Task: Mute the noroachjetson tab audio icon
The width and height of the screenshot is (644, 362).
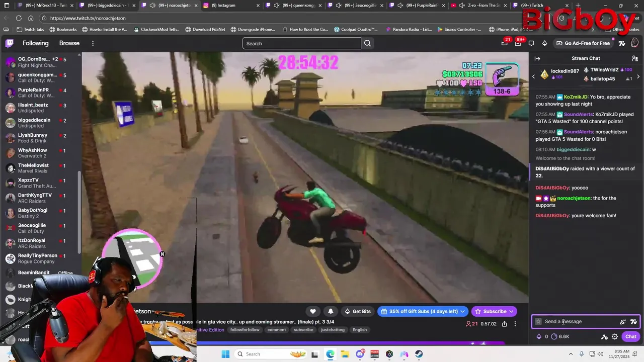Action: (x=152, y=6)
